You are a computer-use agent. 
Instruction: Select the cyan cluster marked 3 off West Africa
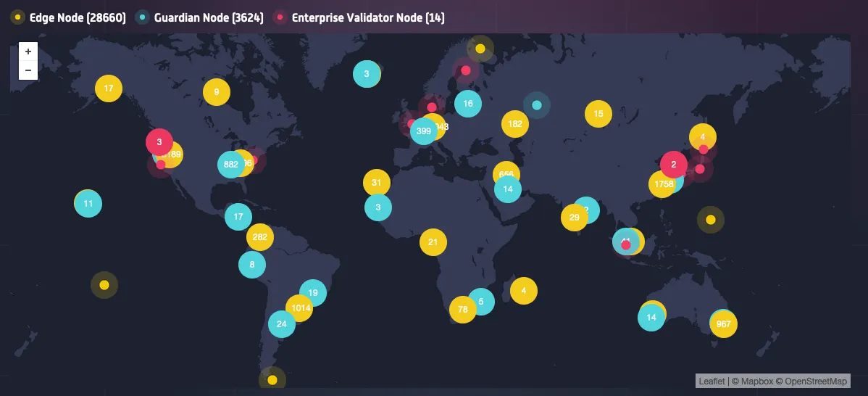point(378,207)
